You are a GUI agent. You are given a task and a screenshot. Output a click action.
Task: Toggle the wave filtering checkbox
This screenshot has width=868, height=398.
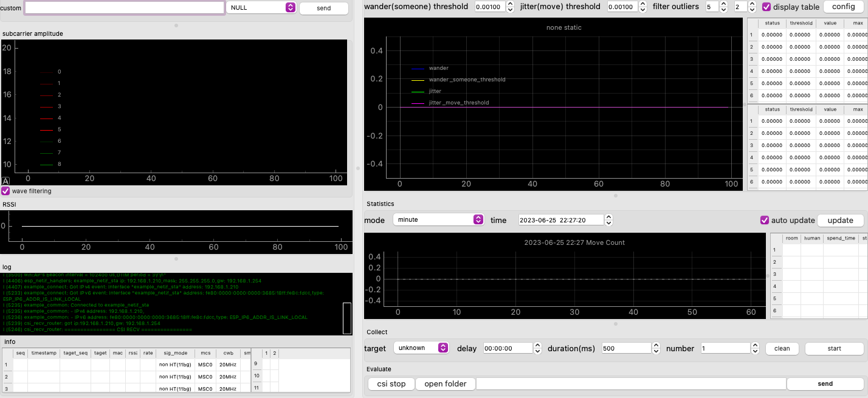pos(5,191)
